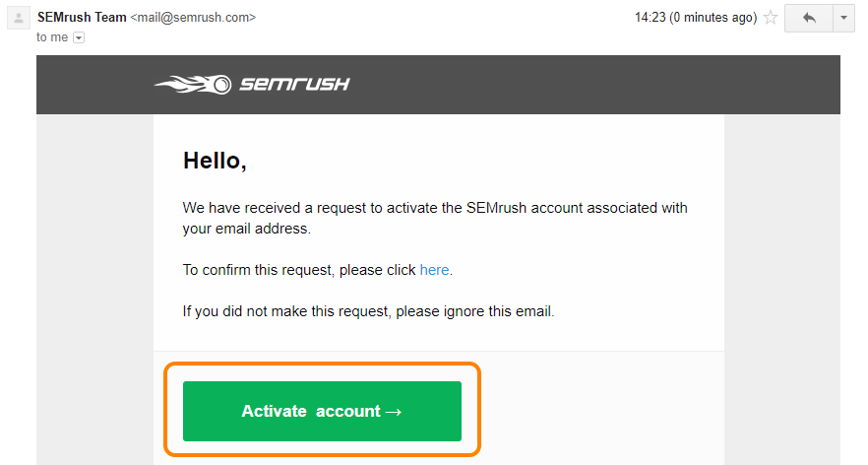Click the "Hello," heading

tap(215, 161)
